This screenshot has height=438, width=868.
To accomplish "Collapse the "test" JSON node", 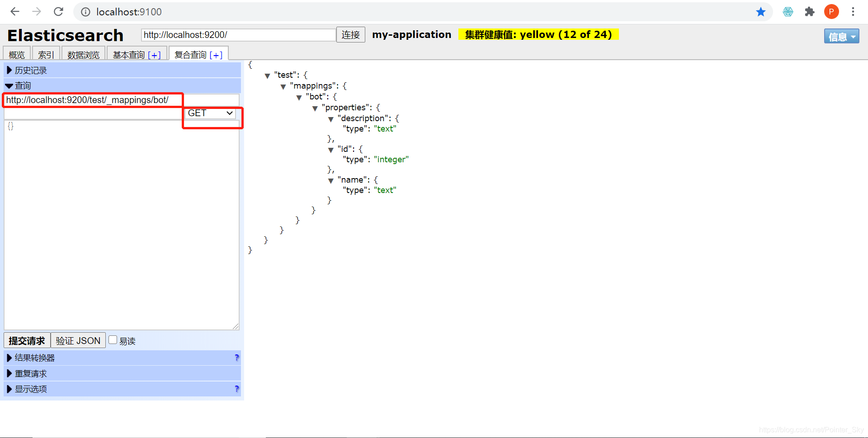I will [x=267, y=75].
